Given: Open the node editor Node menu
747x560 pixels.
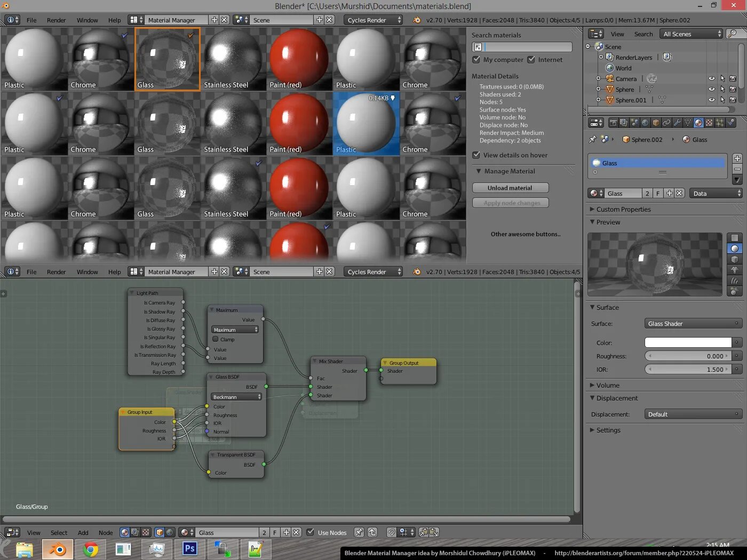Looking at the screenshot, I should (x=106, y=532).
